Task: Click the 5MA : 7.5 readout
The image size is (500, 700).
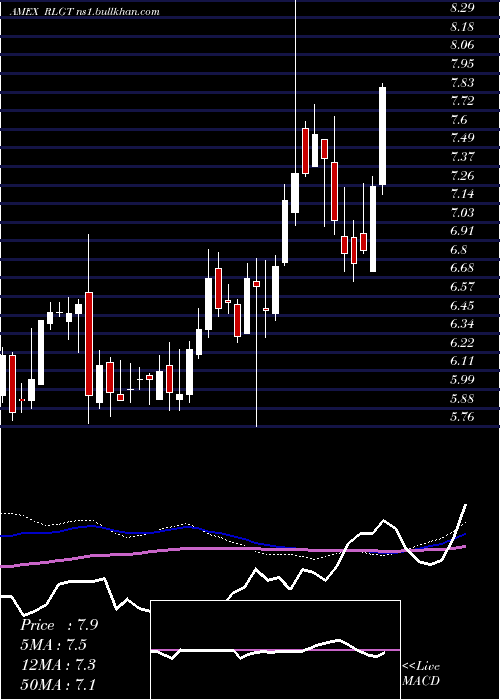Action: 54,645
